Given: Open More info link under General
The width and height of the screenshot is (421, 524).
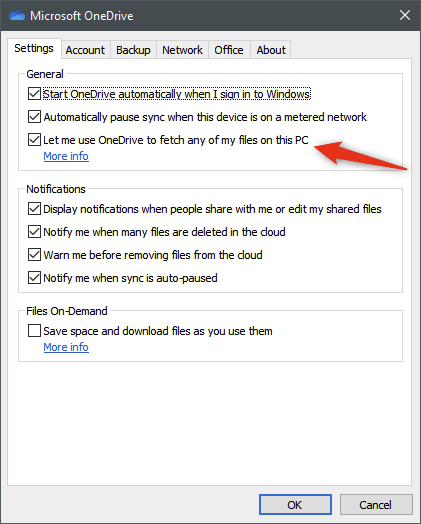Looking at the screenshot, I should coord(66,156).
